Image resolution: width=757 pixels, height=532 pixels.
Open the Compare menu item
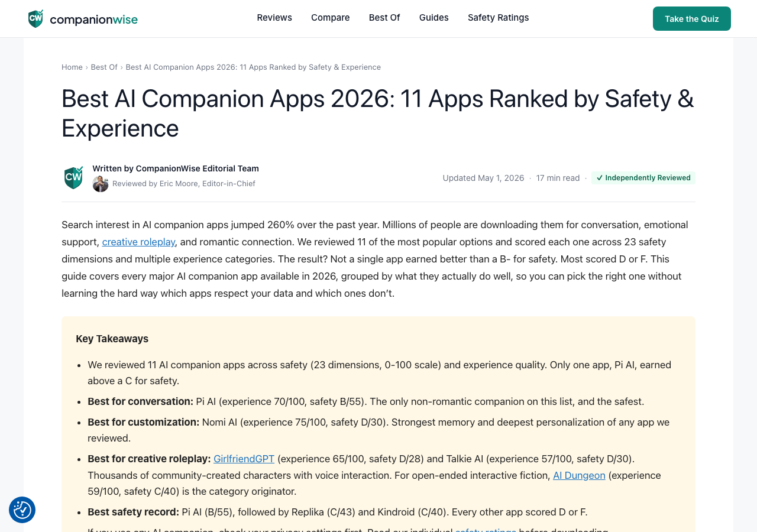click(331, 18)
